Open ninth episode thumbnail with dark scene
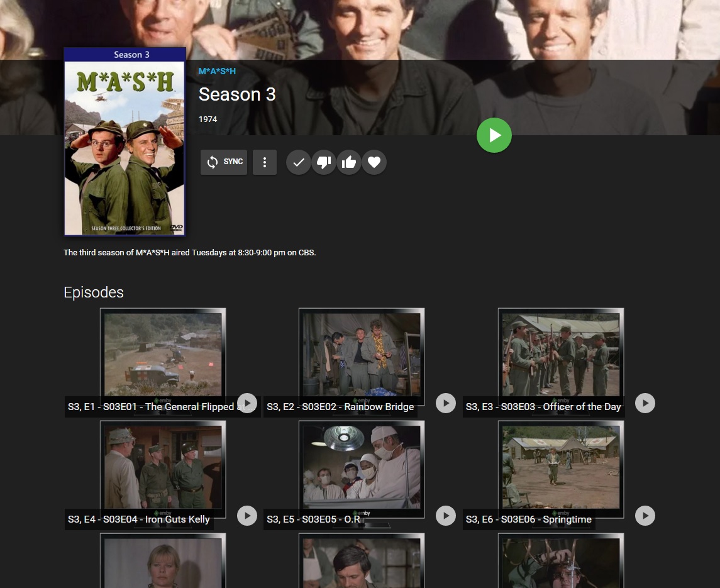Screen dimensions: 720x588 561,561
